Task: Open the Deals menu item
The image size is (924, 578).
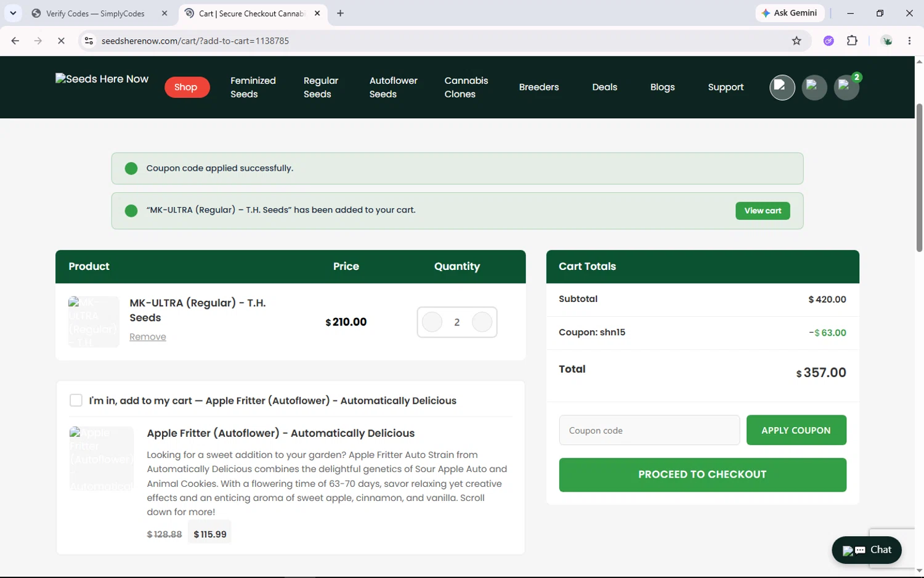Action: 604,88
